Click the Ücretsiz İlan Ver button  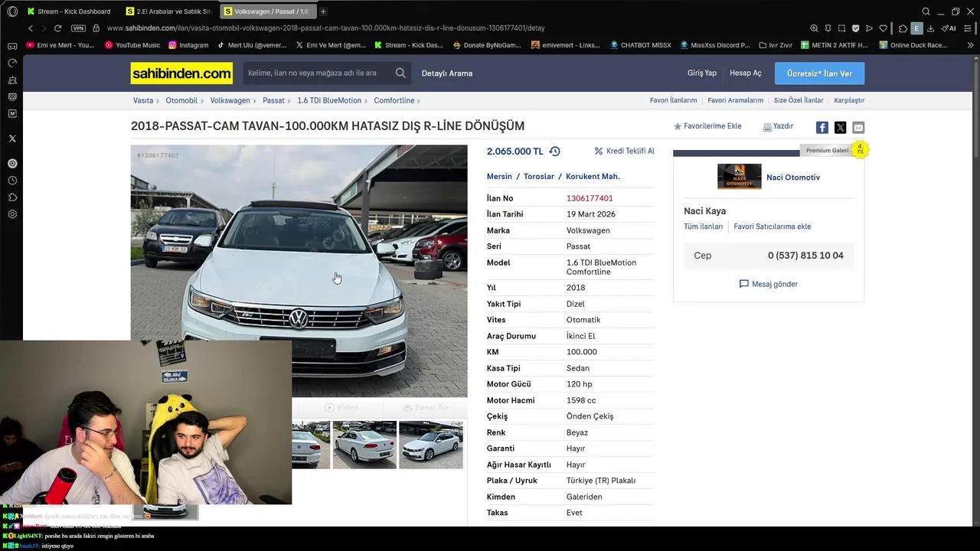pyautogui.click(x=819, y=73)
